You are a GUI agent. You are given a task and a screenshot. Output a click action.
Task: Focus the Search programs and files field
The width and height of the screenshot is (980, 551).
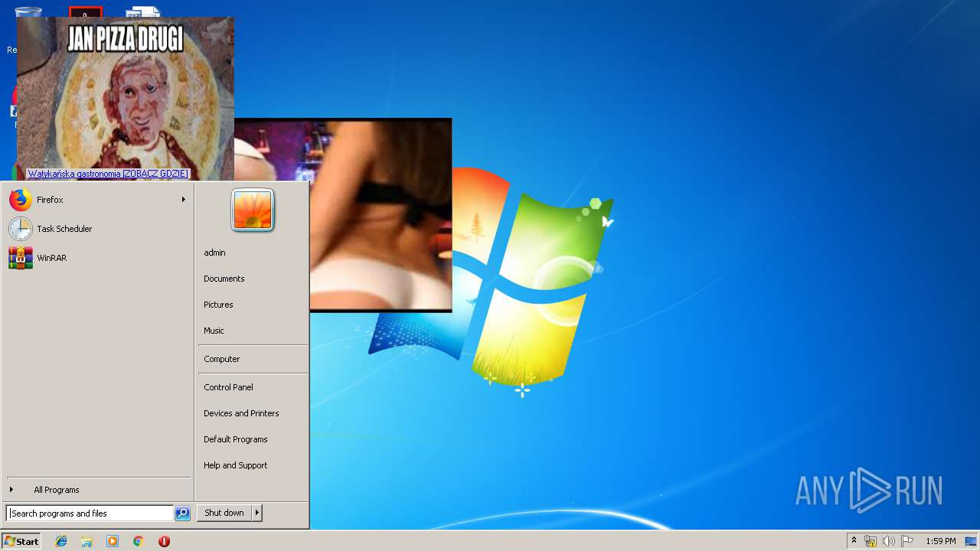tap(90, 514)
